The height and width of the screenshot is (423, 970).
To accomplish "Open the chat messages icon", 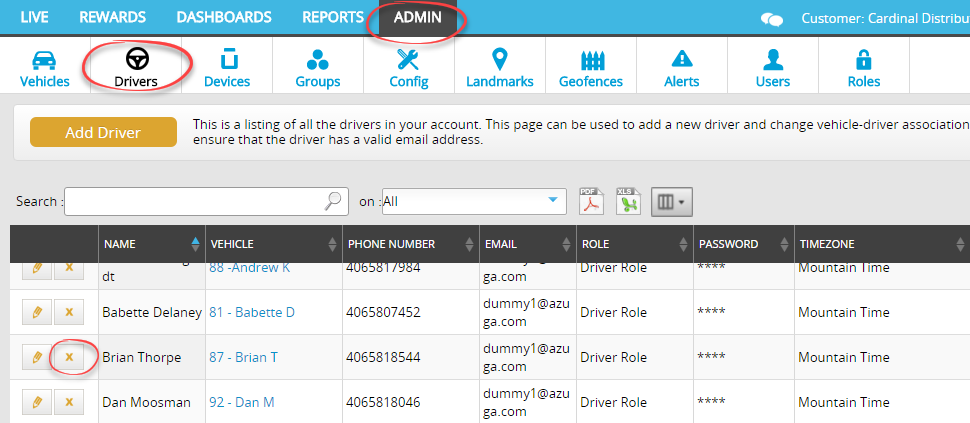I will tap(771, 19).
